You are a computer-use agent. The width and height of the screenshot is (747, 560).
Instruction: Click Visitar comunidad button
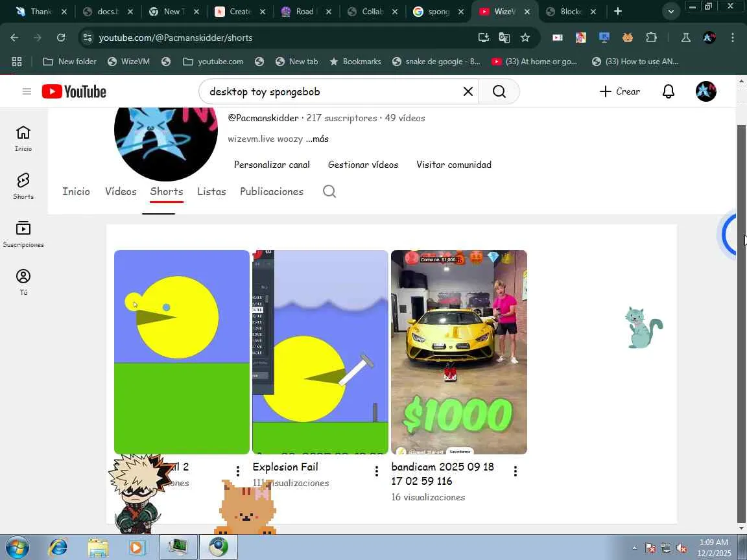pos(454,165)
